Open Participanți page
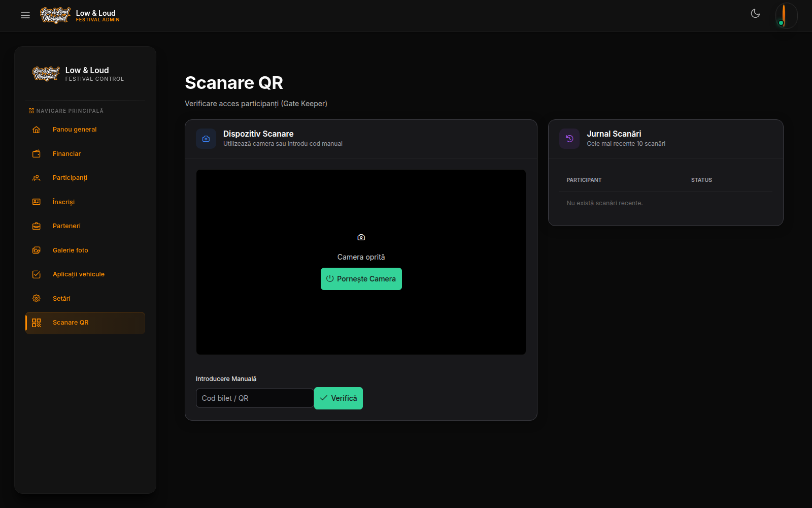Viewport: 812px width, 508px height. point(85,178)
